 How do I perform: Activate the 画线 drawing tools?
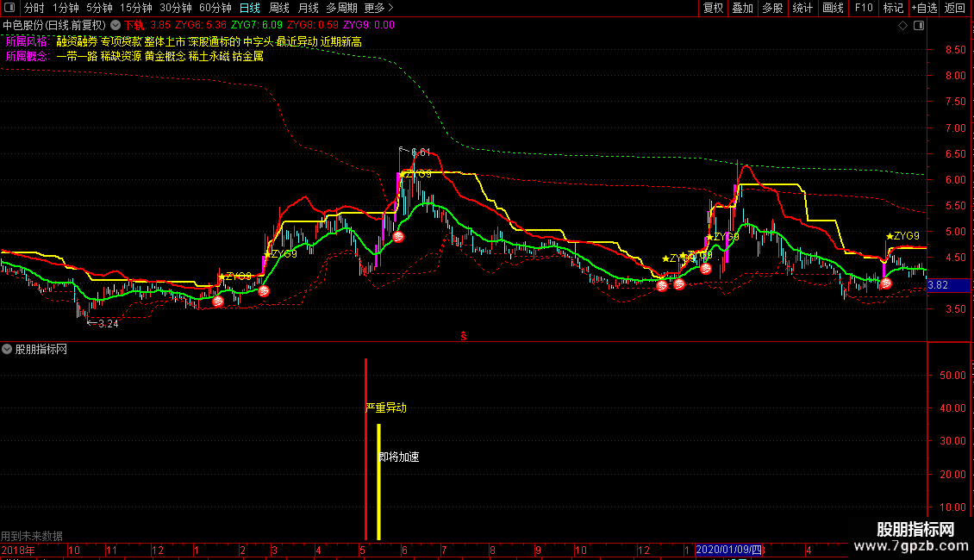pos(833,8)
